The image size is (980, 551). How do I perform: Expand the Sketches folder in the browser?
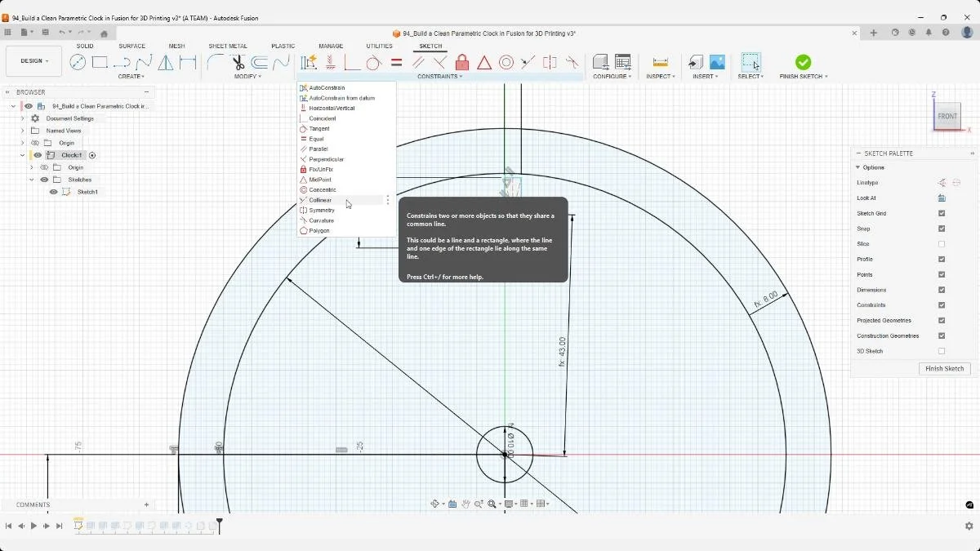(31, 180)
